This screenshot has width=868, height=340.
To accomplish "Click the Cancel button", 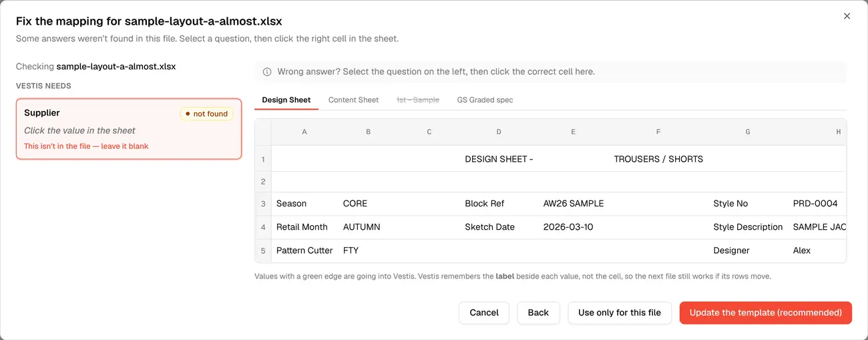I will [x=484, y=313].
